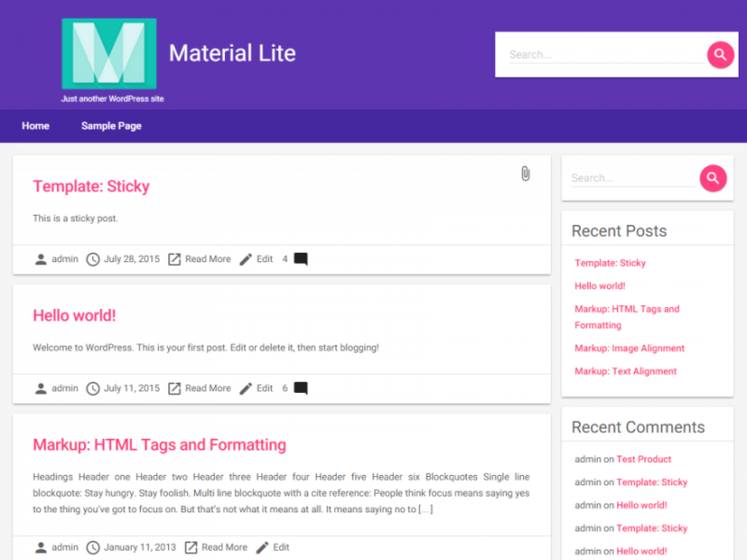Click the Edit pencil icon on the Markup post
Screen dimensions: 747x560
[x=264, y=548]
